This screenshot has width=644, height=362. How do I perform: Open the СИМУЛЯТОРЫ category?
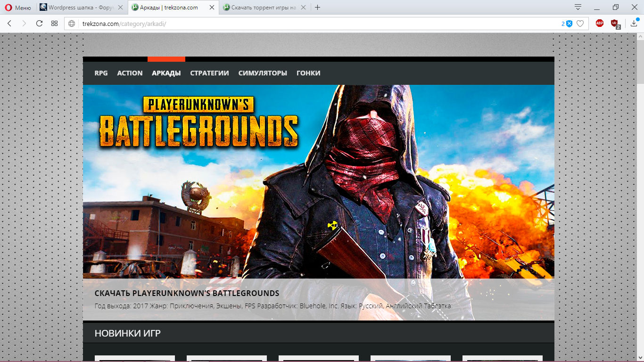click(263, 73)
